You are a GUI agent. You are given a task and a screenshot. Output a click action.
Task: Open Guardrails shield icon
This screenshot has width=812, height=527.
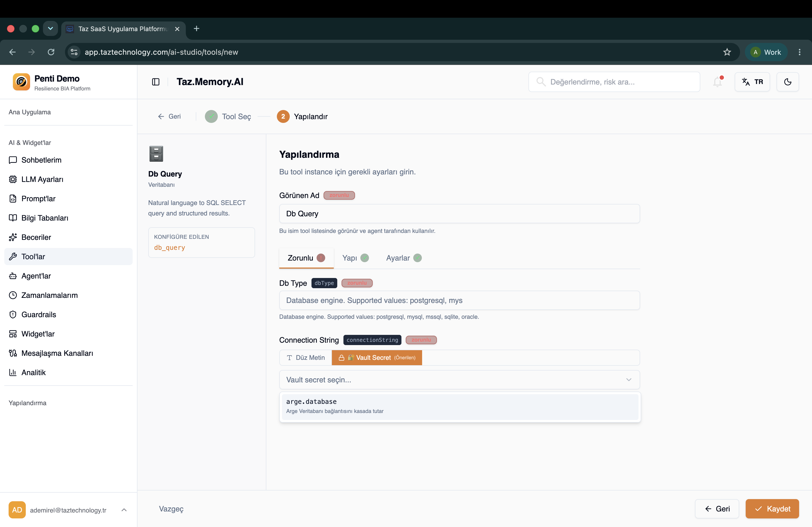tap(13, 314)
